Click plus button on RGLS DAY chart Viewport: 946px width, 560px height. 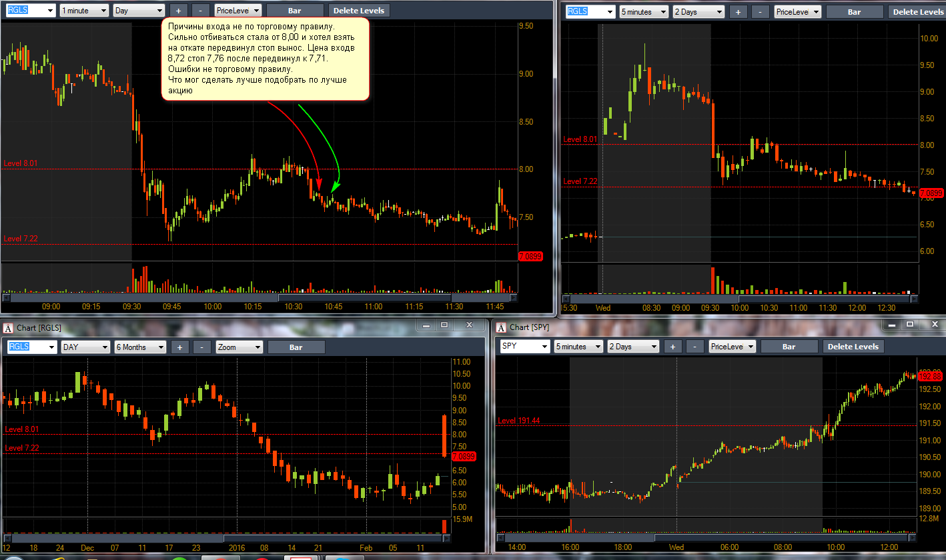[180, 347]
